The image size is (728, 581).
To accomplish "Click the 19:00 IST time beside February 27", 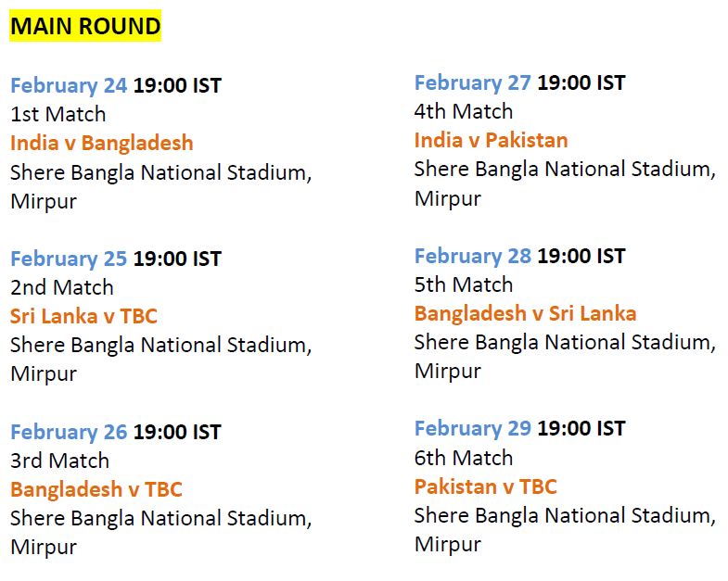I will click(581, 82).
